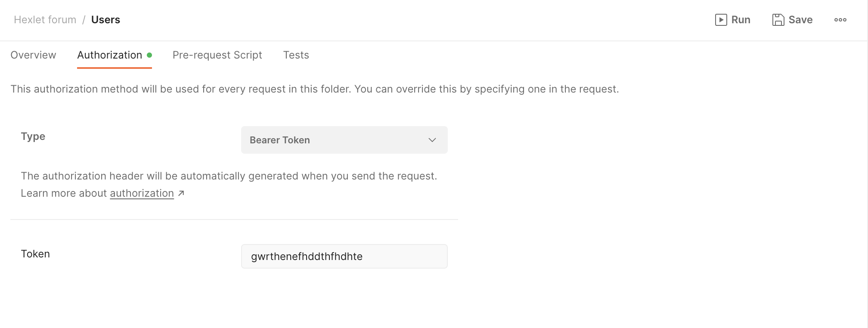Click the chevron in the Type dropdown
Screen dimensions: 868x328
coord(432,140)
